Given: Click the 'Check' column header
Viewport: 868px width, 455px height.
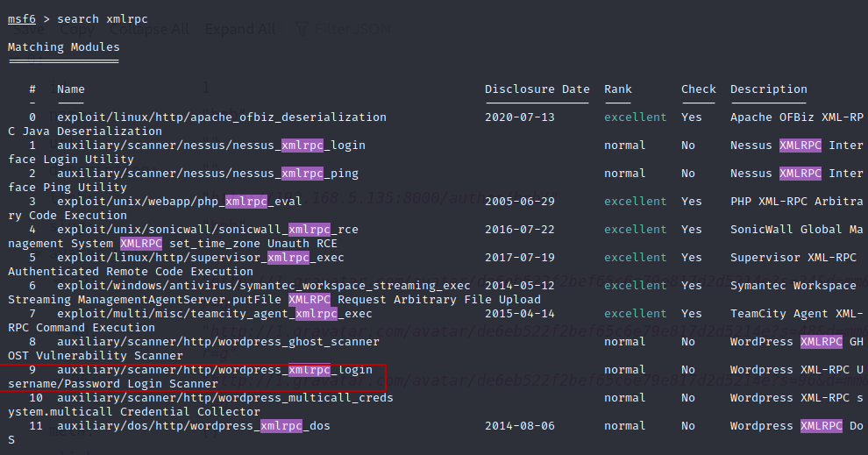Looking at the screenshot, I should pos(699,89).
